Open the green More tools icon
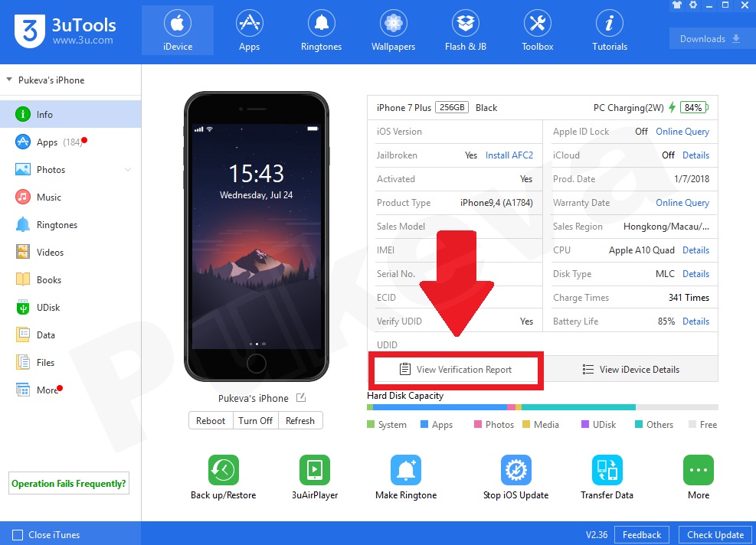756x545 pixels. click(698, 470)
